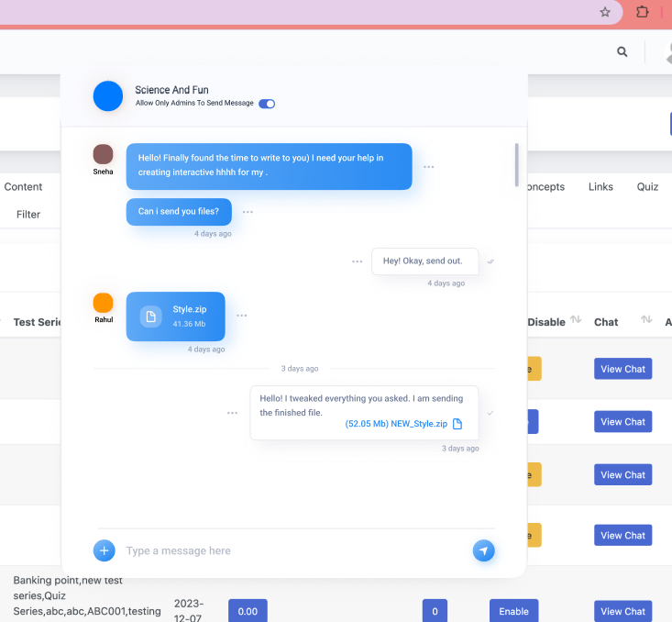Click the search magnifier icon in header

[622, 51]
